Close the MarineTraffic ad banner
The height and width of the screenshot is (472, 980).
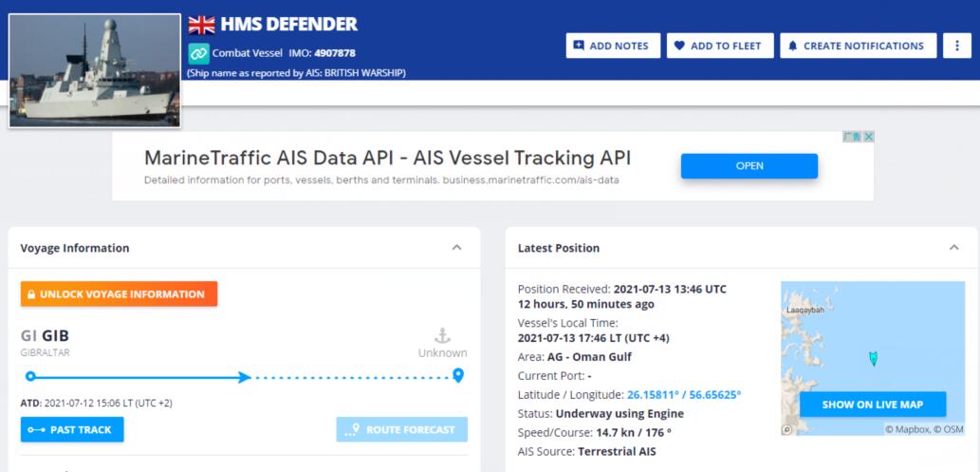click(x=868, y=137)
